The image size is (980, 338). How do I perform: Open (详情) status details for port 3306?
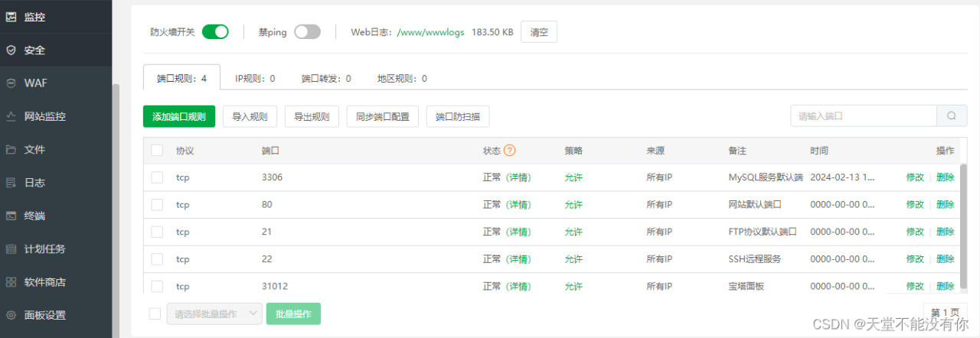[518, 177]
